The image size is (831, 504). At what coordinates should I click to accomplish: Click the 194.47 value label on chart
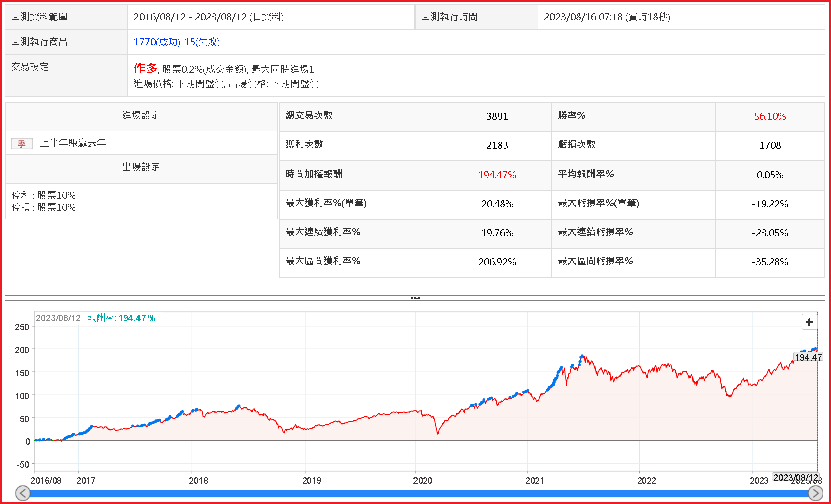point(808,357)
